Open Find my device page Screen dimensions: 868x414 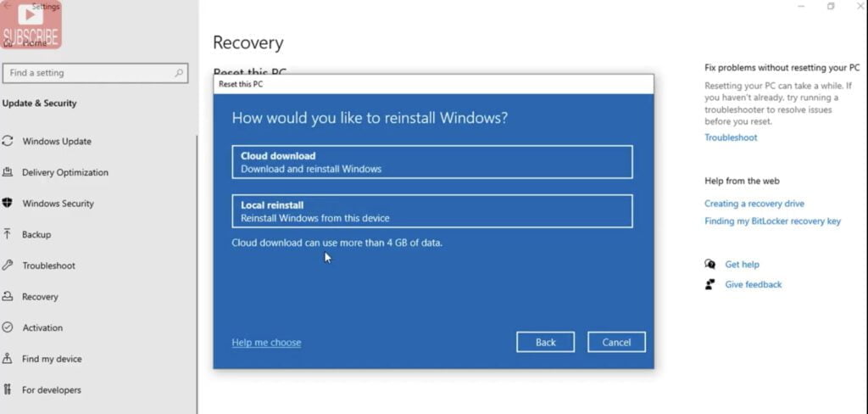pos(52,359)
